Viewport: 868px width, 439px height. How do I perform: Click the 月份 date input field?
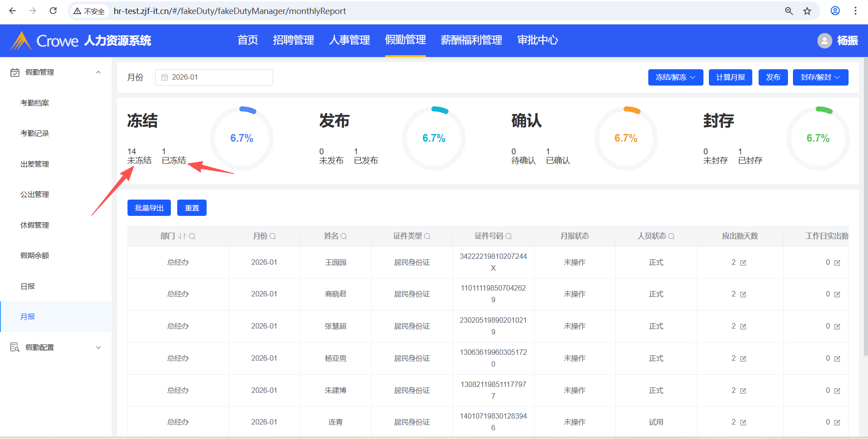click(x=214, y=77)
